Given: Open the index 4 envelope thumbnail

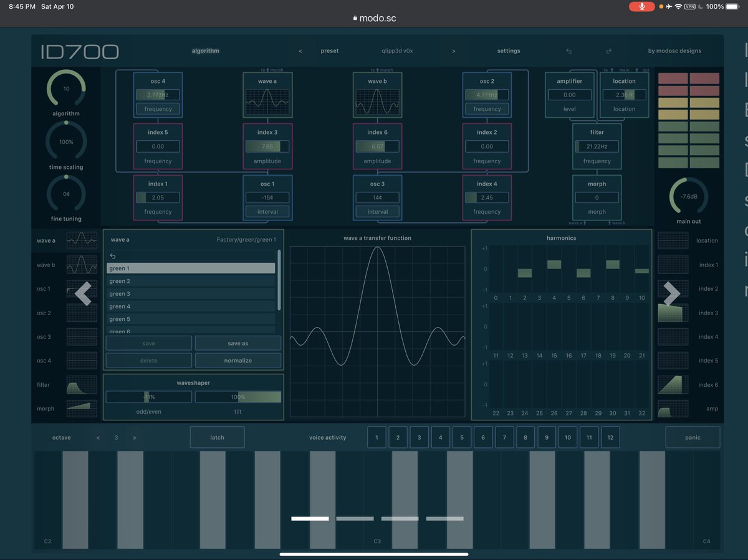Looking at the screenshot, I should [673, 337].
